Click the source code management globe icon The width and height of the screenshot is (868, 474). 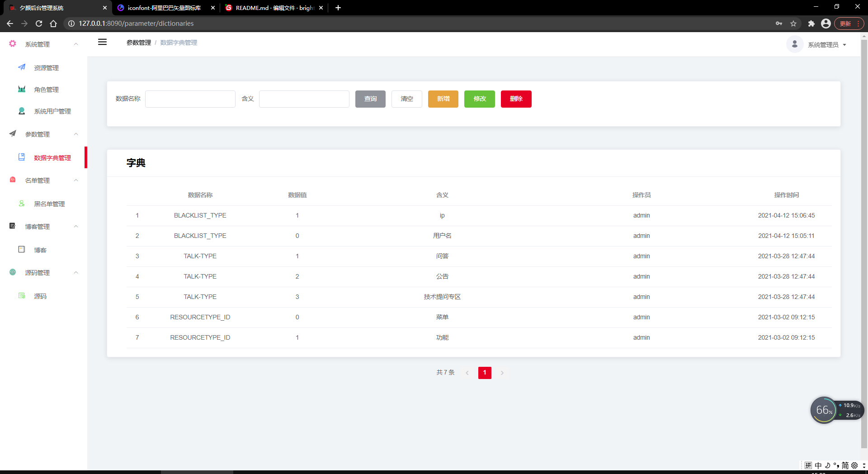13,272
